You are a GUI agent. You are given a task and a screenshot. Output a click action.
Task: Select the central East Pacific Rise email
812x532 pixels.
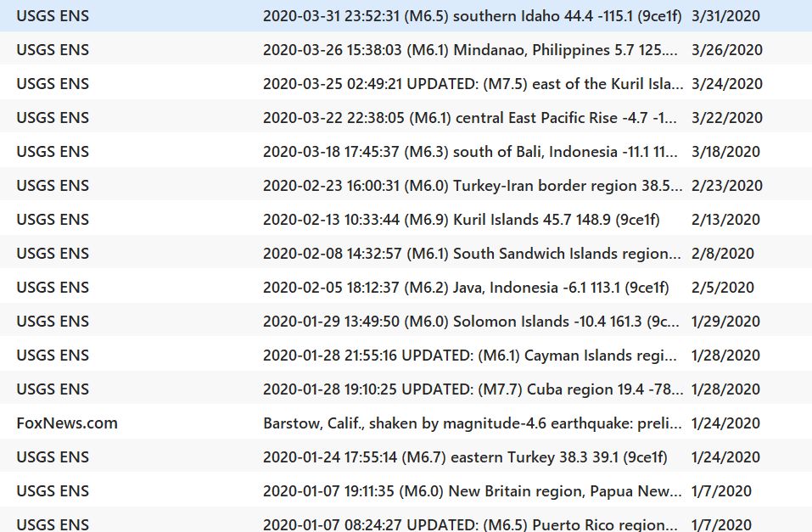(x=472, y=118)
